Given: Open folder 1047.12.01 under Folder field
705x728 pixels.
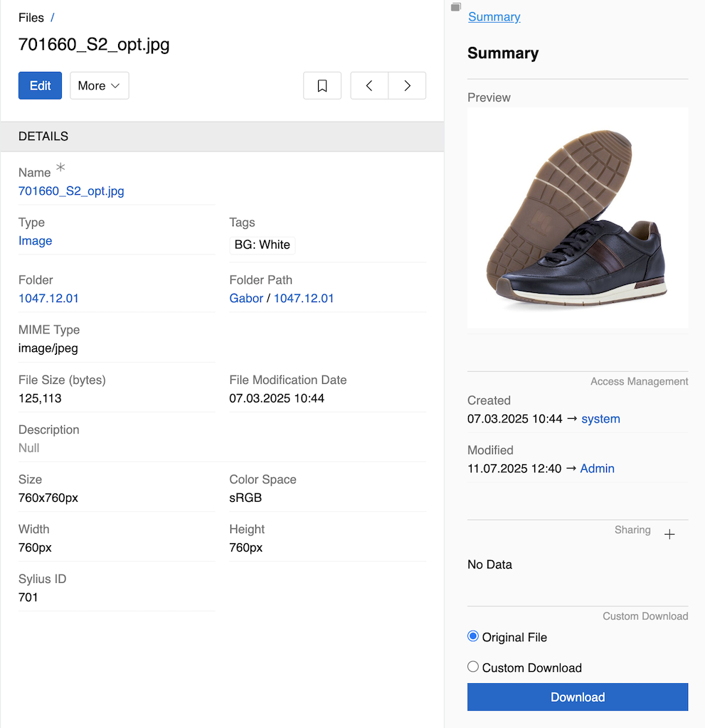Looking at the screenshot, I should click(x=48, y=299).
